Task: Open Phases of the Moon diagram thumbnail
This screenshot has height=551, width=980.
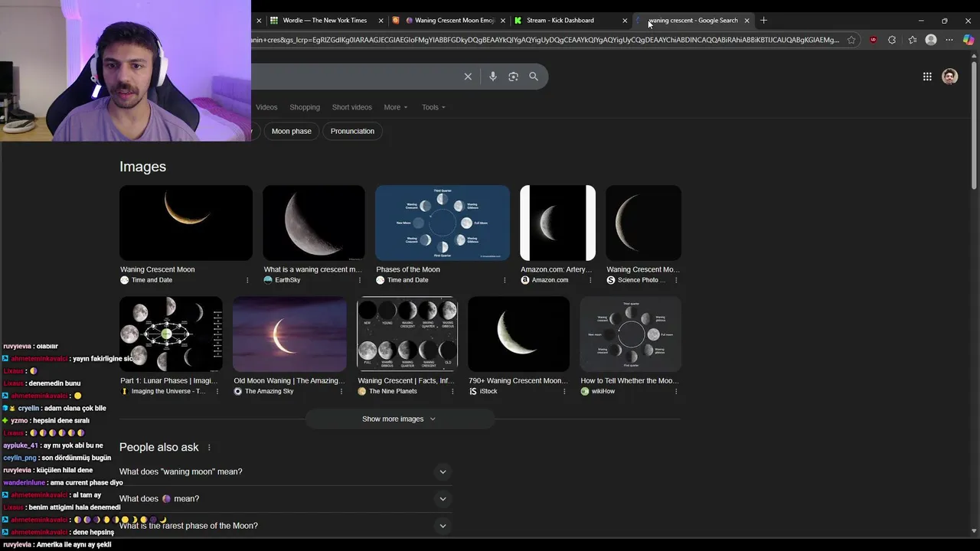Action: (x=443, y=223)
